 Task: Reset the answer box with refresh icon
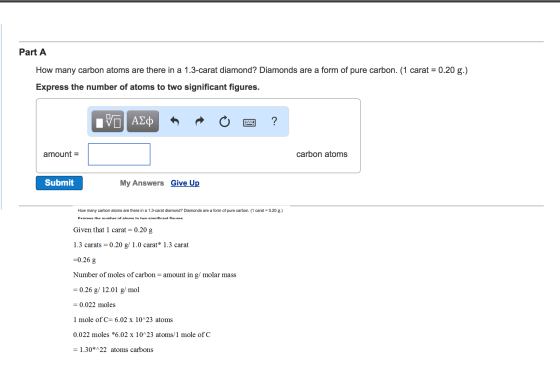click(224, 122)
